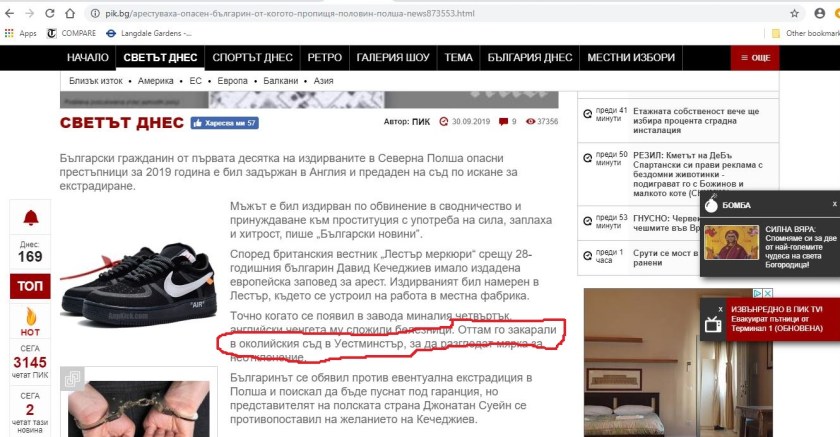Open the Chrome profile avatar icon
840x437 pixels.
[820, 13]
